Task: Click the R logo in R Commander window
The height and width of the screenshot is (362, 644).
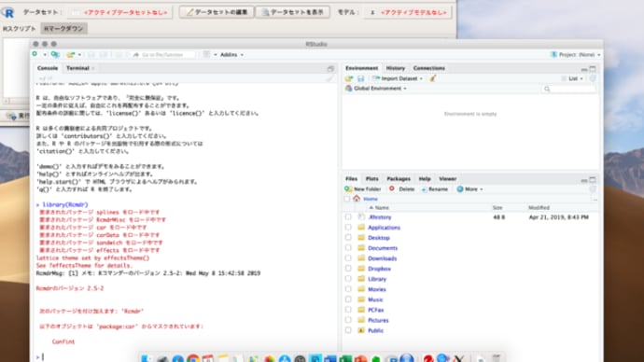Action: [7, 12]
